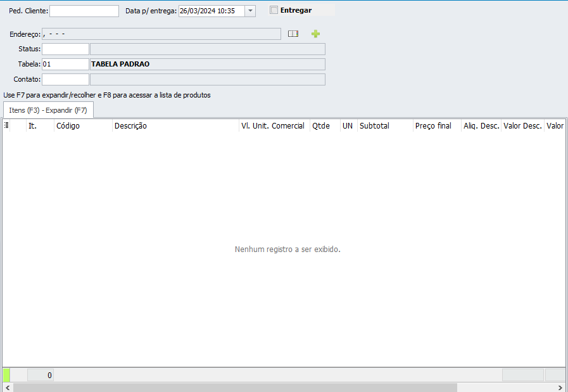The height and width of the screenshot is (392, 568).
Task: Open the address list icon beside Endereço
Action: point(293,34)
